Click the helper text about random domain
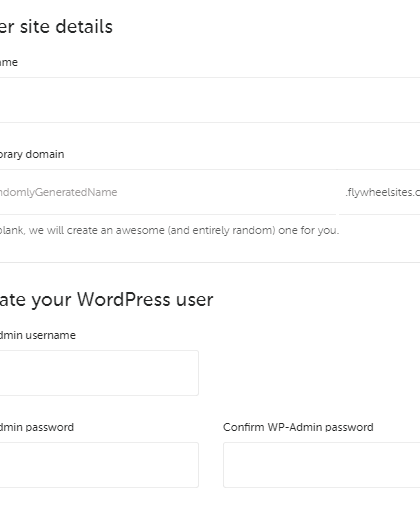 [169, 230]
